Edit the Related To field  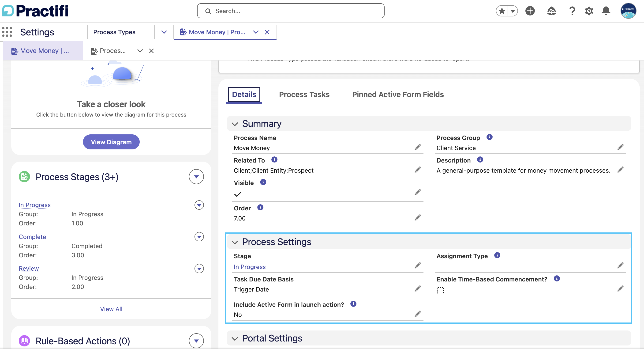[418, 170]
